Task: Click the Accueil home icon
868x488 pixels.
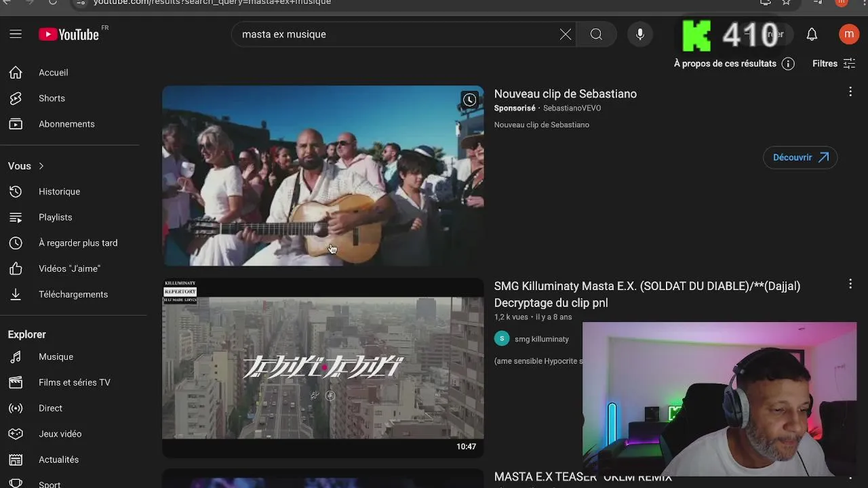Action: point(16,73)
